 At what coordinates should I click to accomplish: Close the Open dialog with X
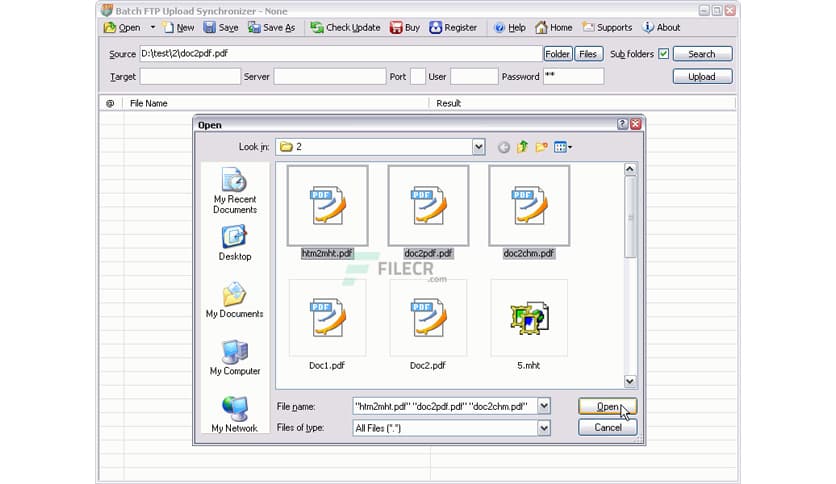coord(636,124)
